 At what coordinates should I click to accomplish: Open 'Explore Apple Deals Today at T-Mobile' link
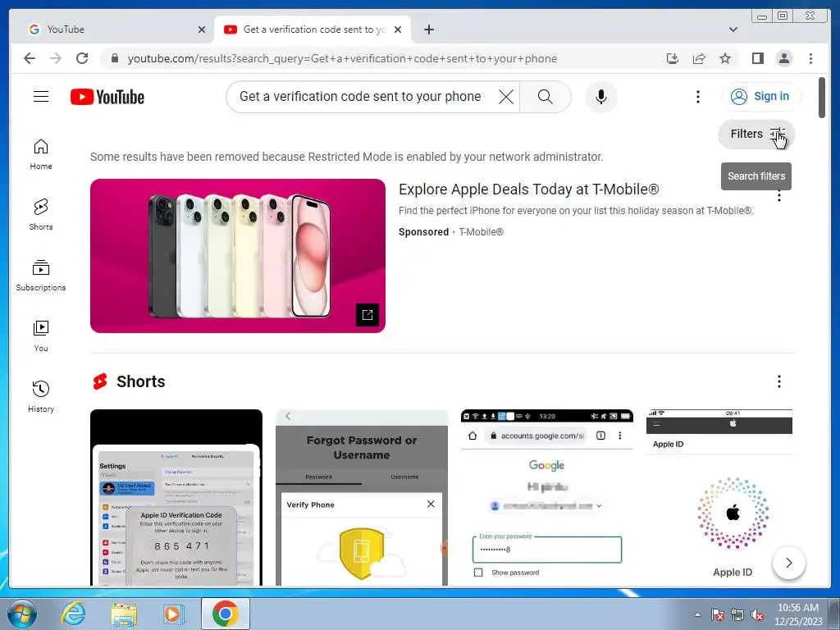click(529, 189)
